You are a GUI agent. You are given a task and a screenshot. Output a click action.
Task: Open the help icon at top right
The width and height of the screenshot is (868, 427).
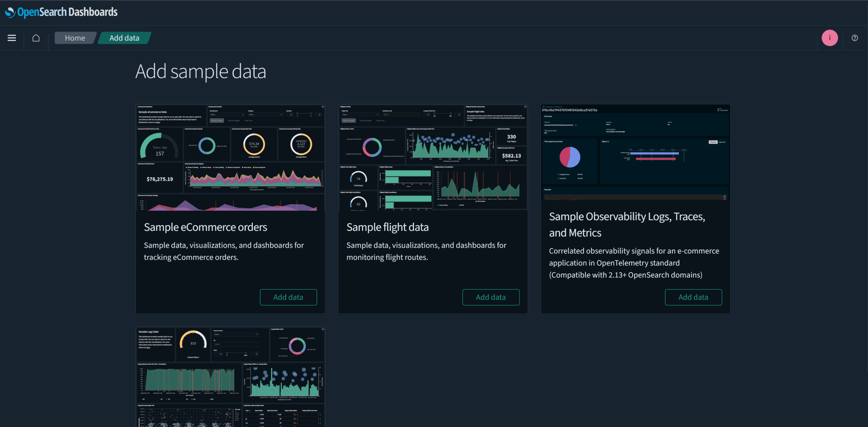click(x=854, y=38)
